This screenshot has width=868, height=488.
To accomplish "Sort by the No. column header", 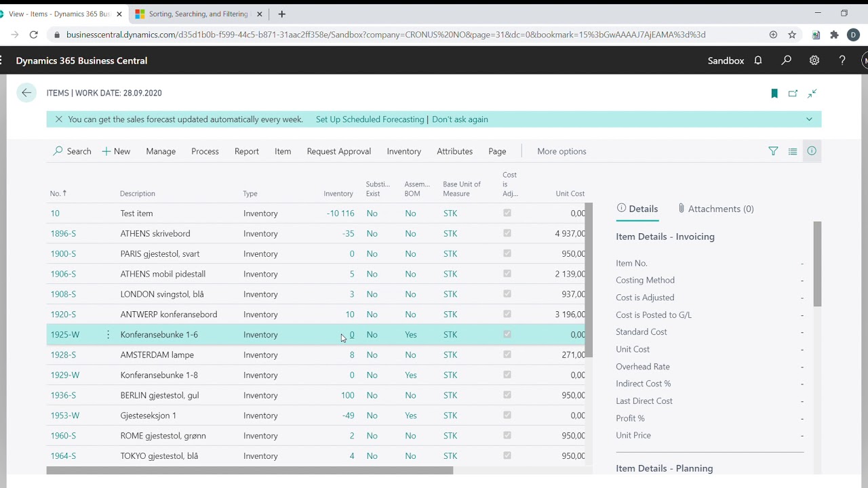I will tap(58, 194).
